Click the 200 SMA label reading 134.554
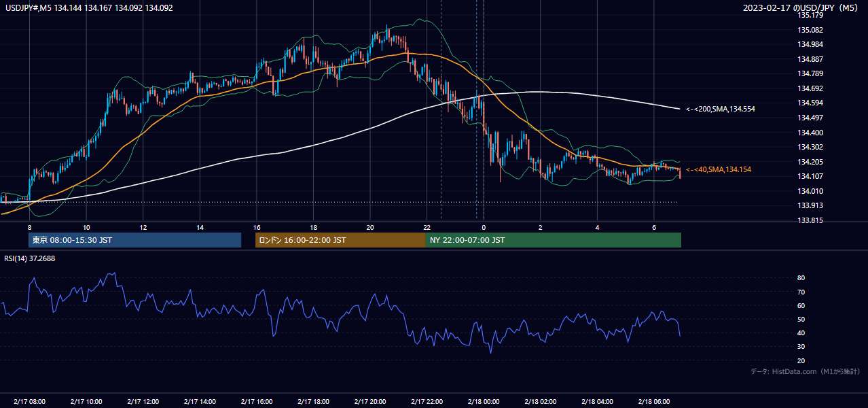The image size is (868, 408). click(x=721, y=109)
